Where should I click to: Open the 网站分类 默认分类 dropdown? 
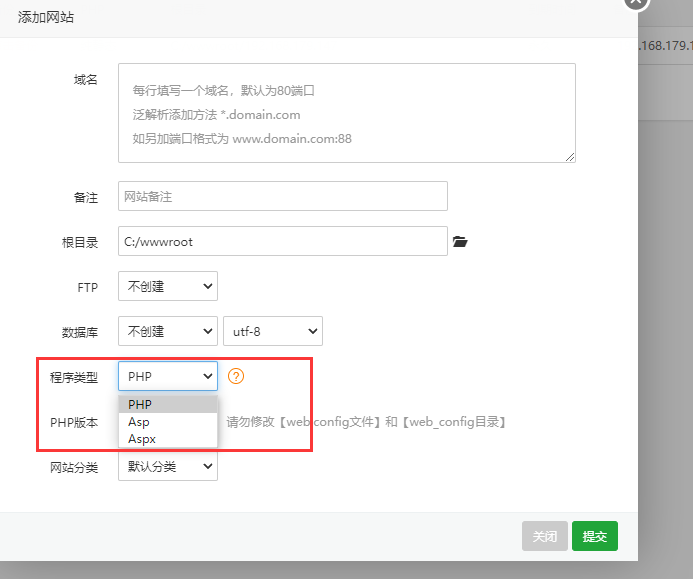(168, 466)
